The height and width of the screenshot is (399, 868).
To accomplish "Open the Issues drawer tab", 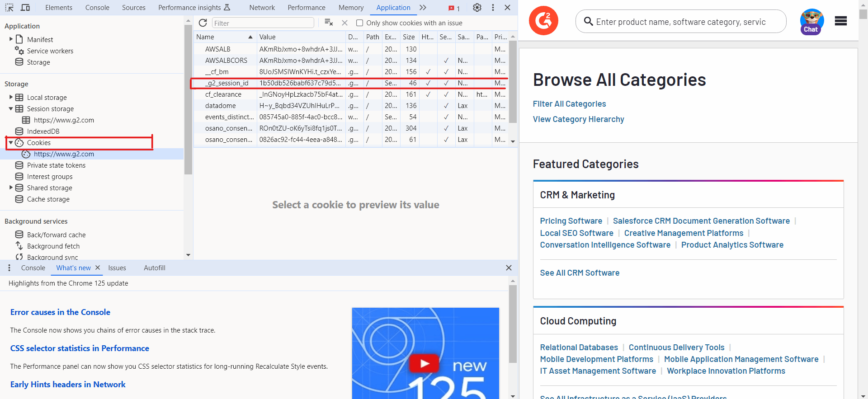I will click(x=117, y=268).
